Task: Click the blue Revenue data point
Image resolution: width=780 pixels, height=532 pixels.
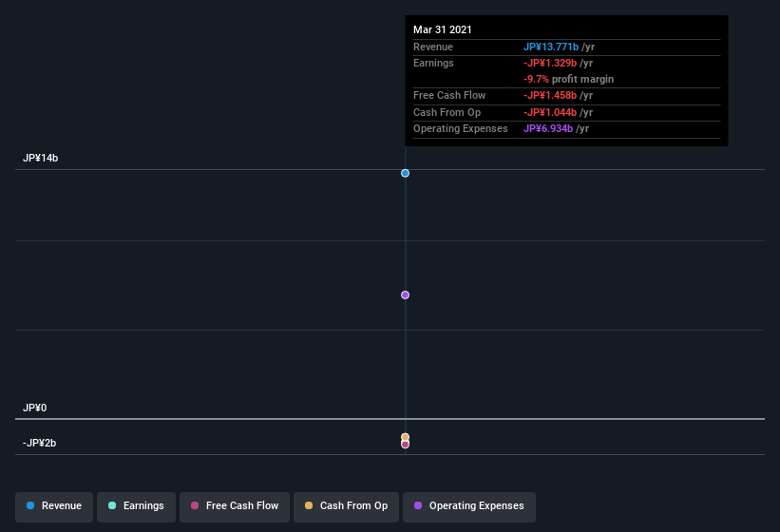Action: coord(405,173)
